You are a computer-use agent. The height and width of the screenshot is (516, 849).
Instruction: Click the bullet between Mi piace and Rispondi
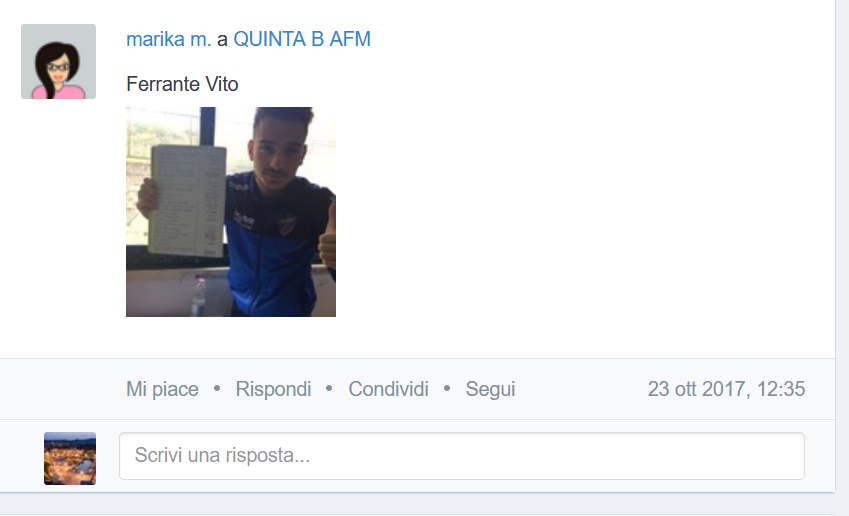pyautogui.click(x=217, y=388)
